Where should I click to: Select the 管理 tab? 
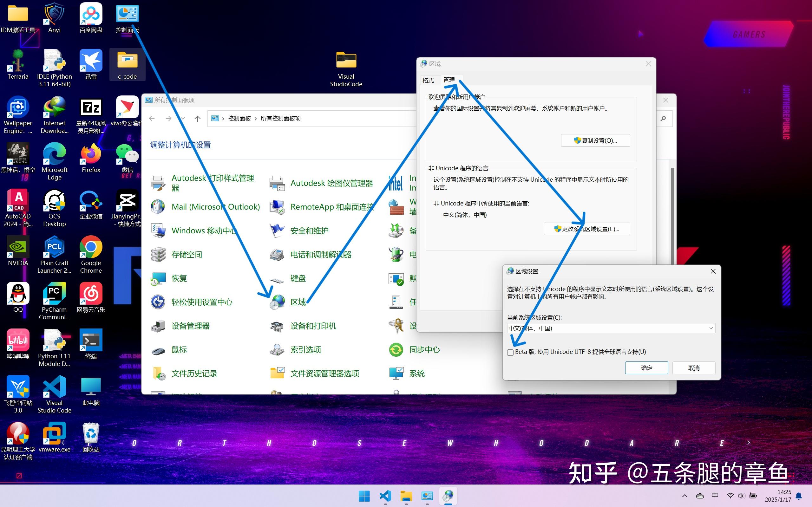coord(449,80)
